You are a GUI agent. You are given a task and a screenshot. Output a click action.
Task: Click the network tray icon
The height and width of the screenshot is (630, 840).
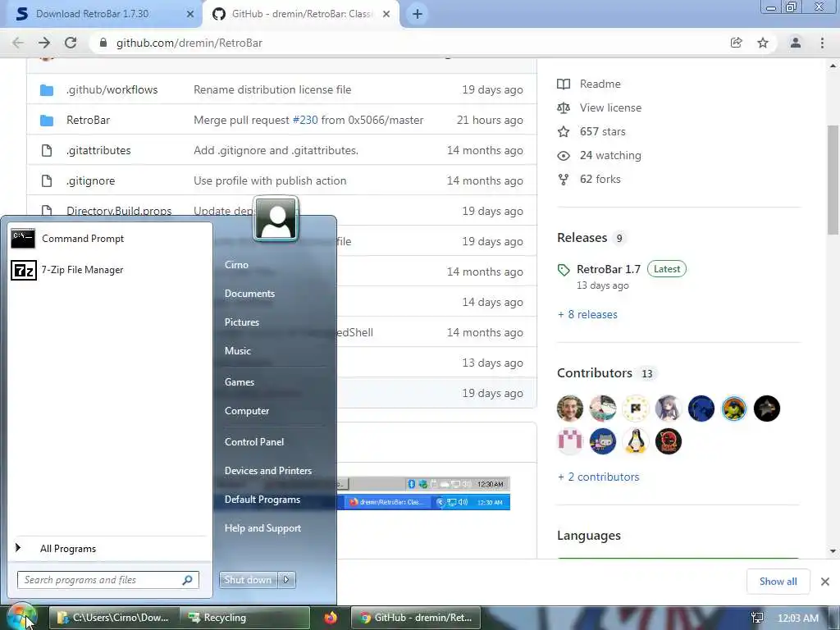(757, 619)
